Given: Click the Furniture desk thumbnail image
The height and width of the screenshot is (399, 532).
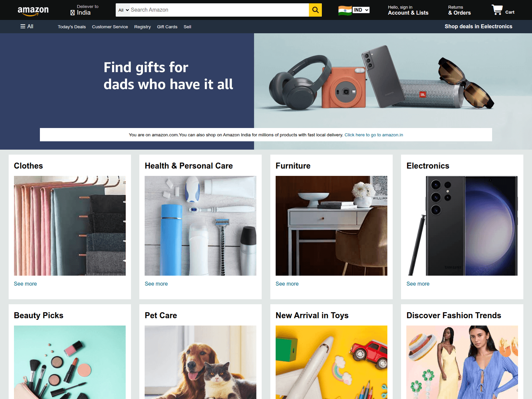Looking at the screenshot, I should [x=332, y=226].
